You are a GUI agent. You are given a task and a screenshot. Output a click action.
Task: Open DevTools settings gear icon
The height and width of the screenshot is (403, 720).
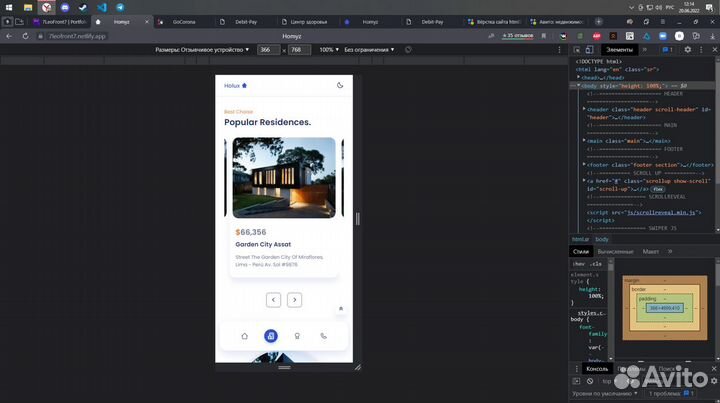(x=688, y=49)
